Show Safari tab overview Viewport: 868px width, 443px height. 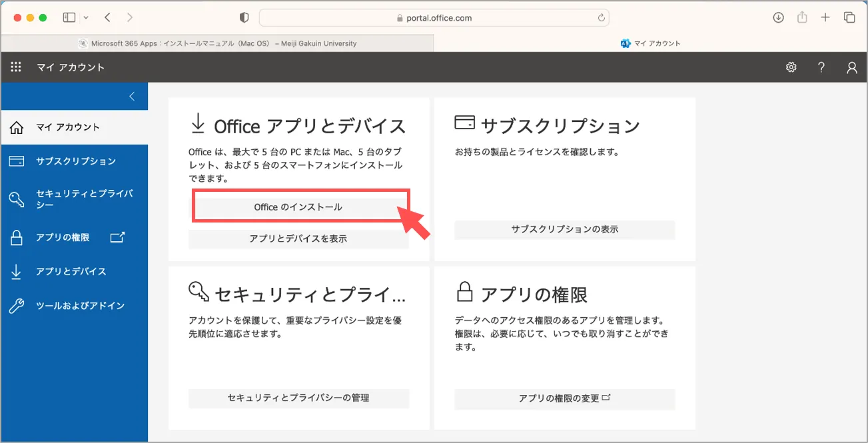849,17
